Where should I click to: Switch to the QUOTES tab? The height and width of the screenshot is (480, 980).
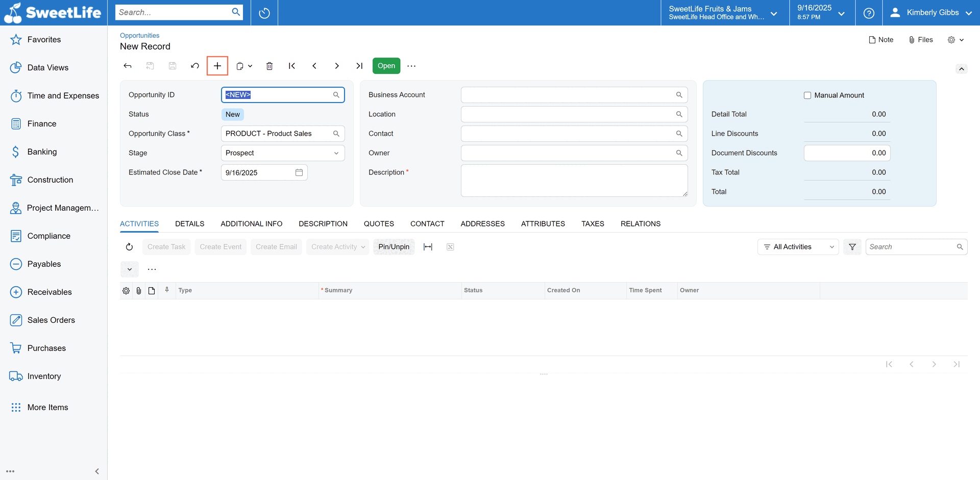379,223
